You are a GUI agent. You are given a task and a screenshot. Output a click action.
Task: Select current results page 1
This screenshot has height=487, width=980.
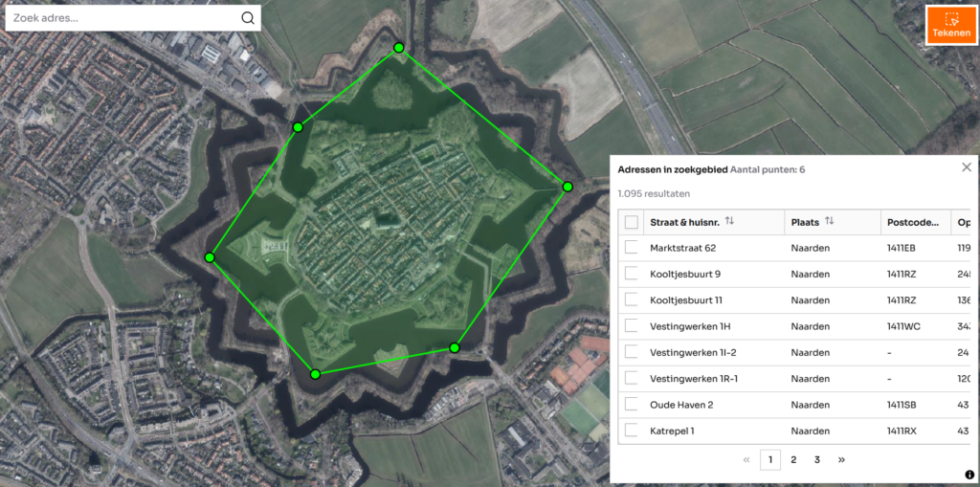click(770, 460)
